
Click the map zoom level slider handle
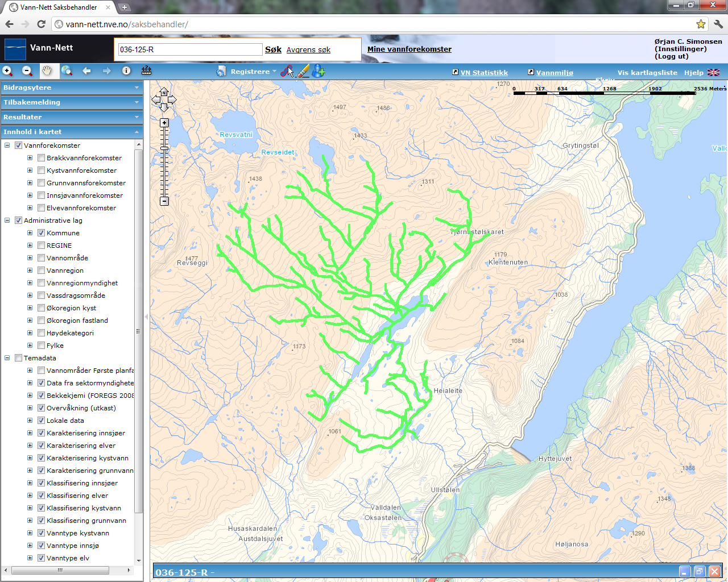point(164,148)
